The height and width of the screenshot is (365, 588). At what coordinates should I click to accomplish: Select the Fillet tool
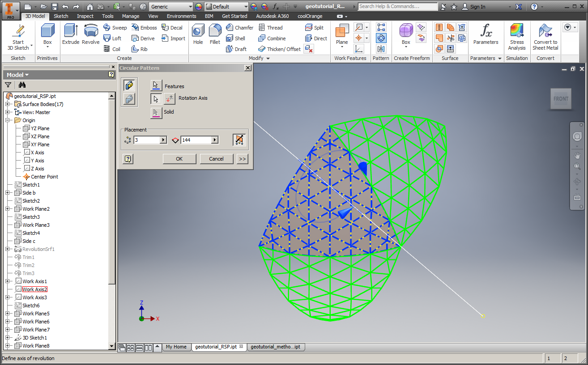[215, 34]
